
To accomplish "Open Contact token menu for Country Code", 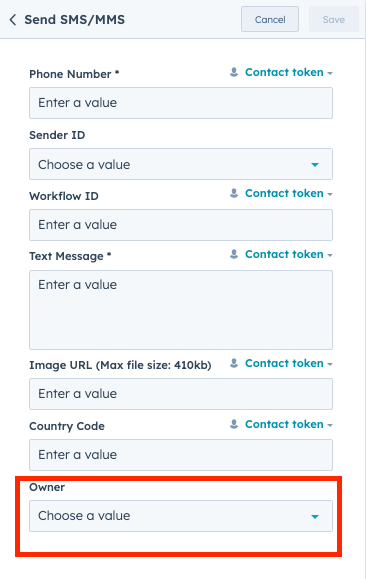I will tap(289, 424).
